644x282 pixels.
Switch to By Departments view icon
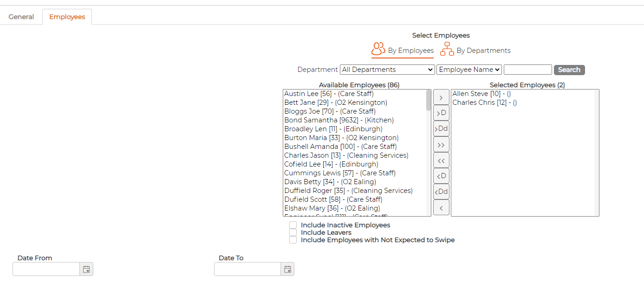[x=447, y=49]
